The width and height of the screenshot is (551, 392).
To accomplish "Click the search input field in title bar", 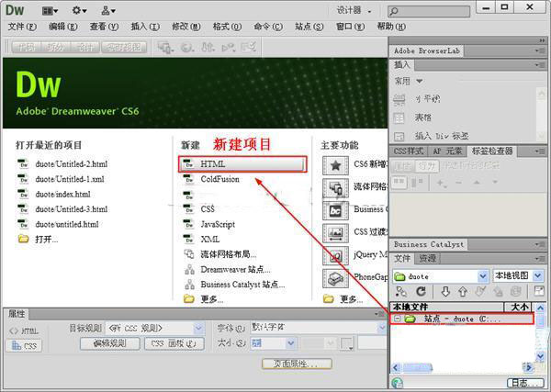I will [x=429, y=11].
